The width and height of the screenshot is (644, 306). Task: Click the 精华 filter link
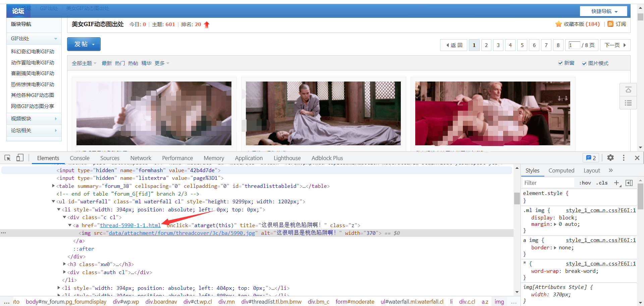[x=146, y=63]
